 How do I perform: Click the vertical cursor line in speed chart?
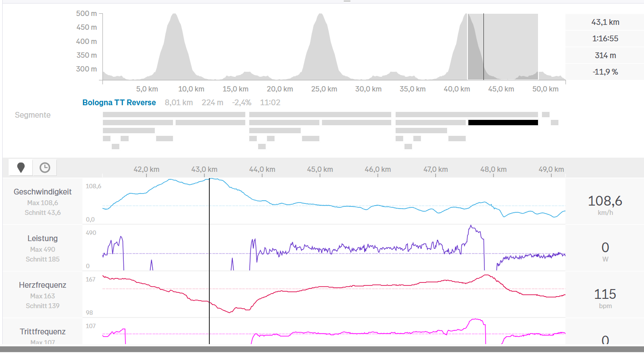pyautogui.click(x=209, y=200)
